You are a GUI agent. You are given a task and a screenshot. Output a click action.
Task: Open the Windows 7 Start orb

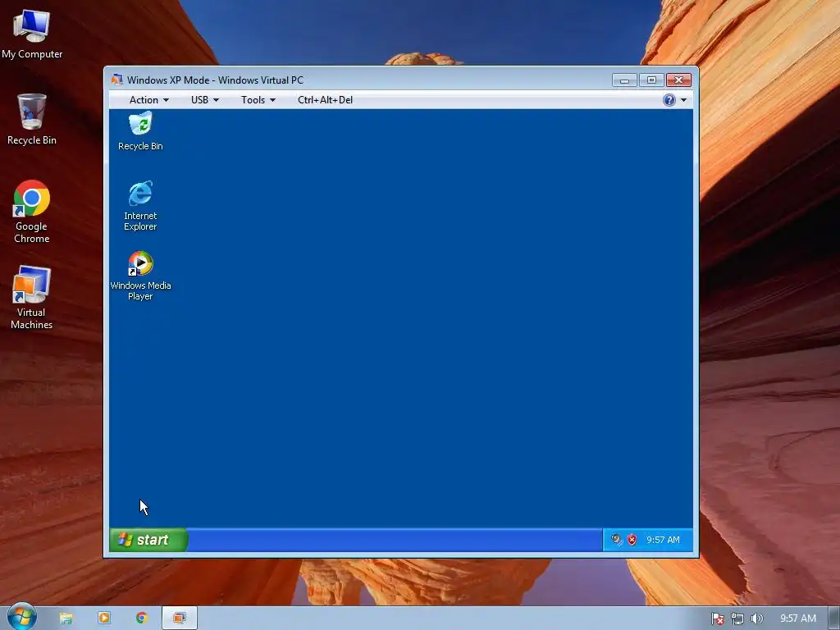tap(22, 617)
